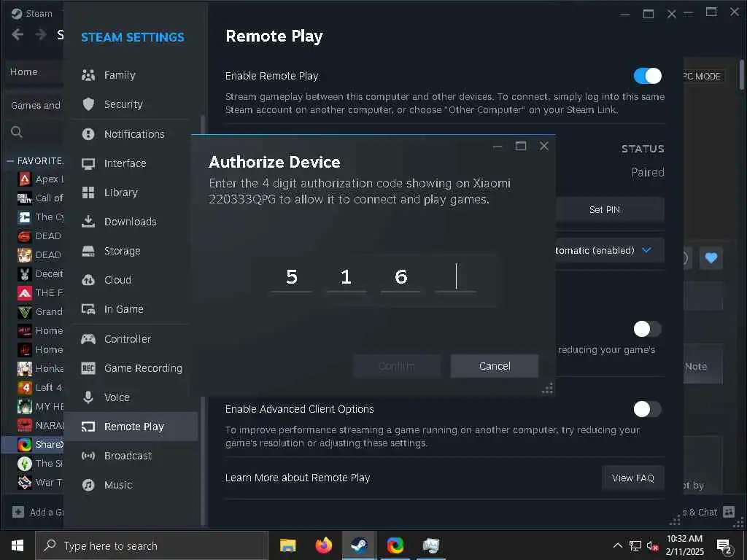
Task: Open the notification center icon
Action: point(724,545)
